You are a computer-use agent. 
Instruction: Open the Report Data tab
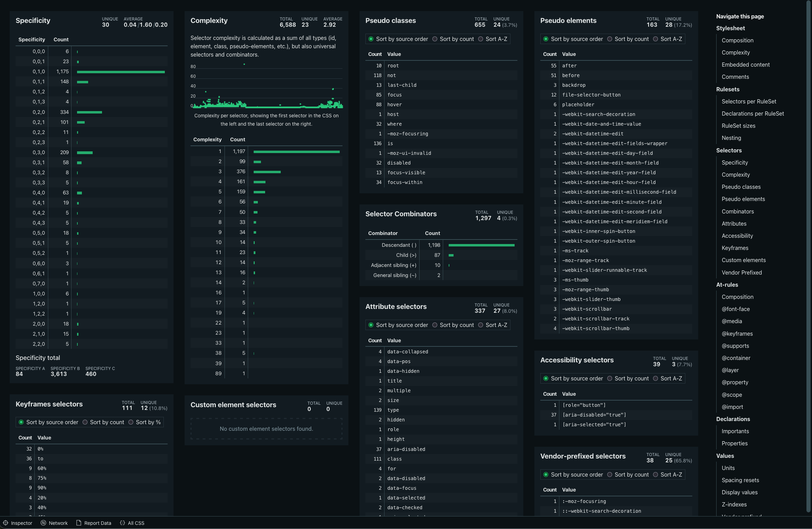pyautogui.click(x=94, y=523)
